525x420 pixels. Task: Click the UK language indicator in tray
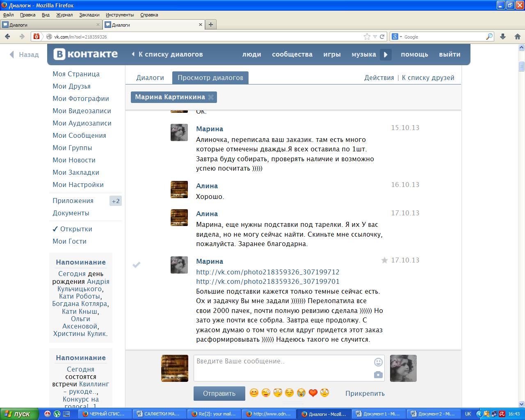click(x=468, y=414)
